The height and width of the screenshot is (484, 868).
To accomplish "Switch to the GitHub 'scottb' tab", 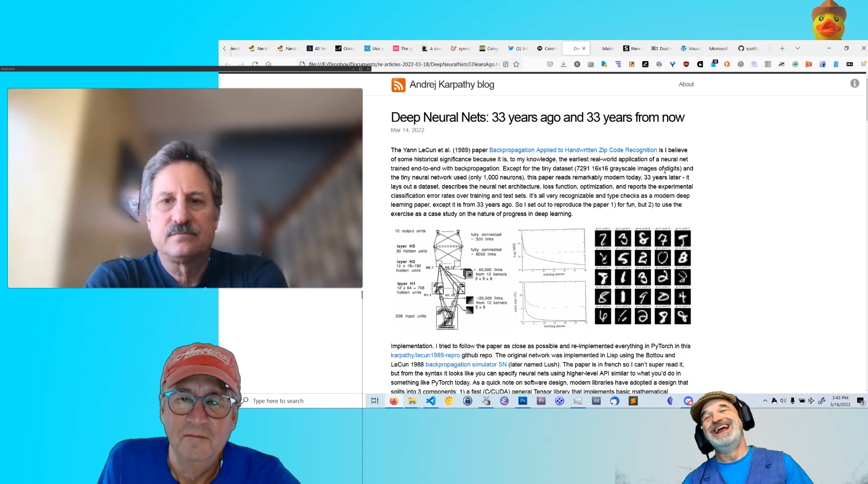I will click(x=748, y=48).
